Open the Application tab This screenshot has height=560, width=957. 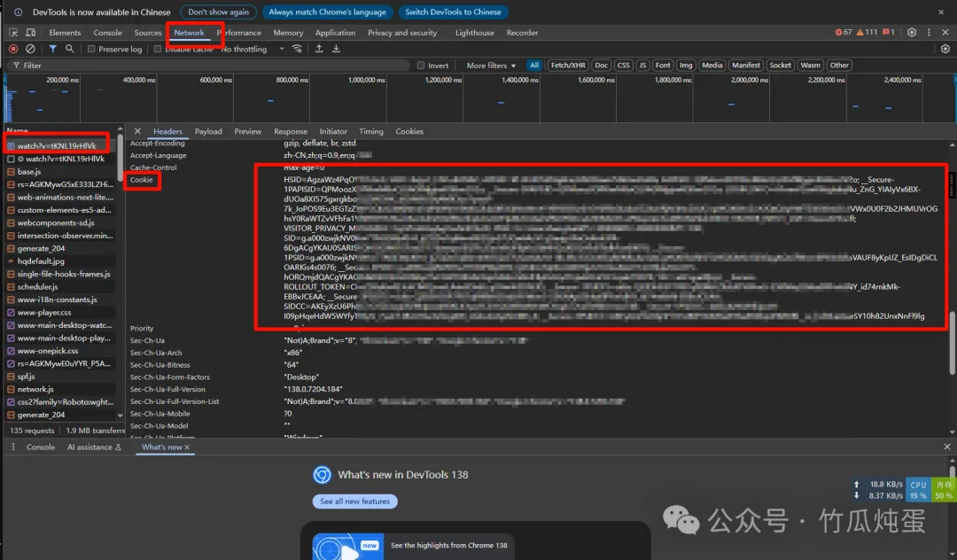click(x=335, y=32)
